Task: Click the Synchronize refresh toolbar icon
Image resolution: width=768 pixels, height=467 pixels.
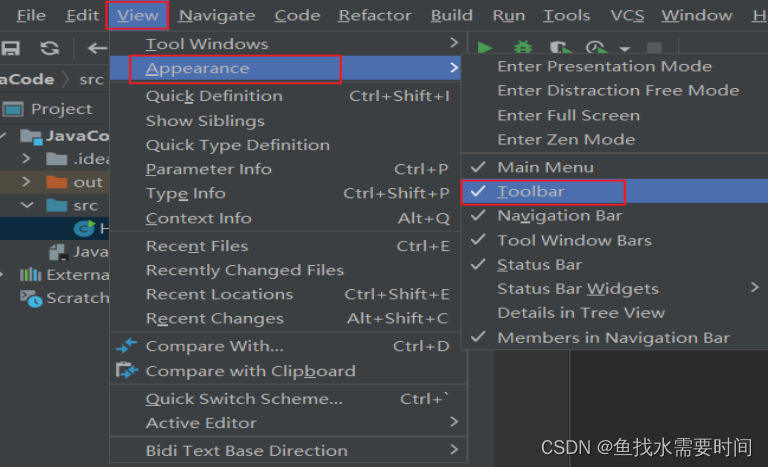Action: coord(49,48)
